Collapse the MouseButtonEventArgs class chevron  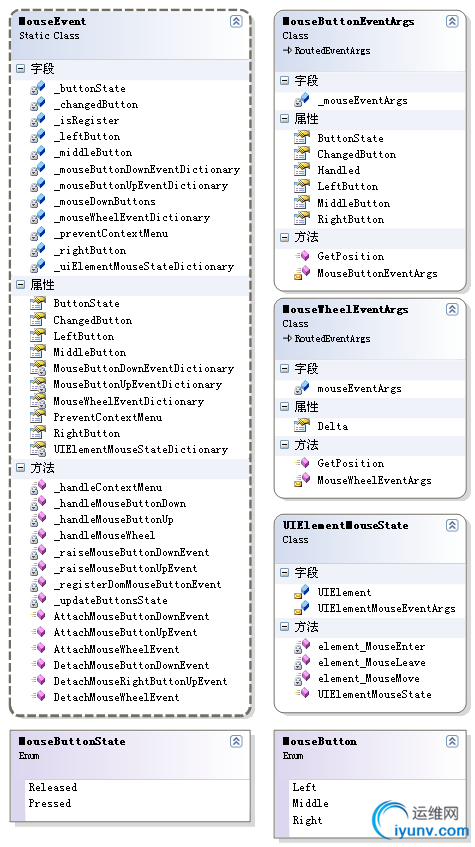tap(452, 21)
